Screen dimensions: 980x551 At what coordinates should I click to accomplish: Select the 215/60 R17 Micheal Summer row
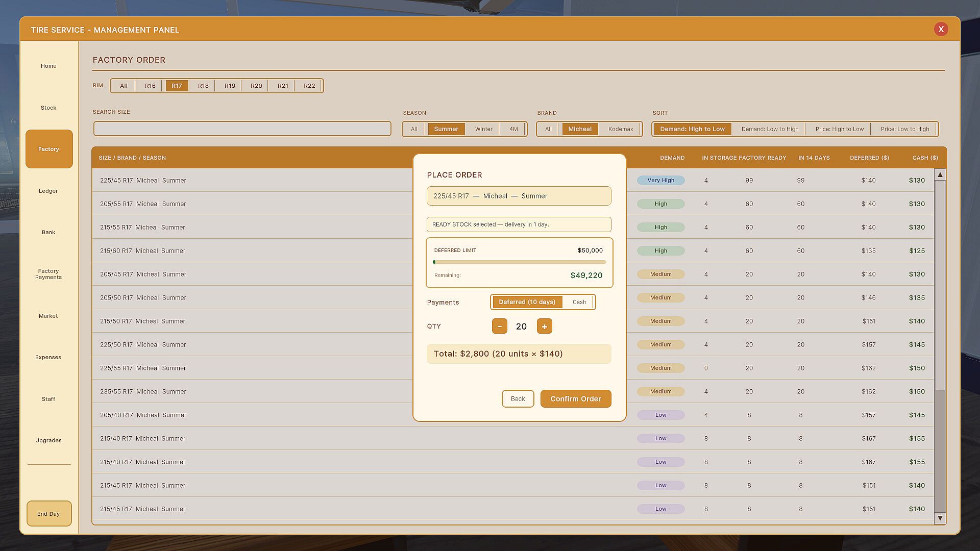point(513,251)
